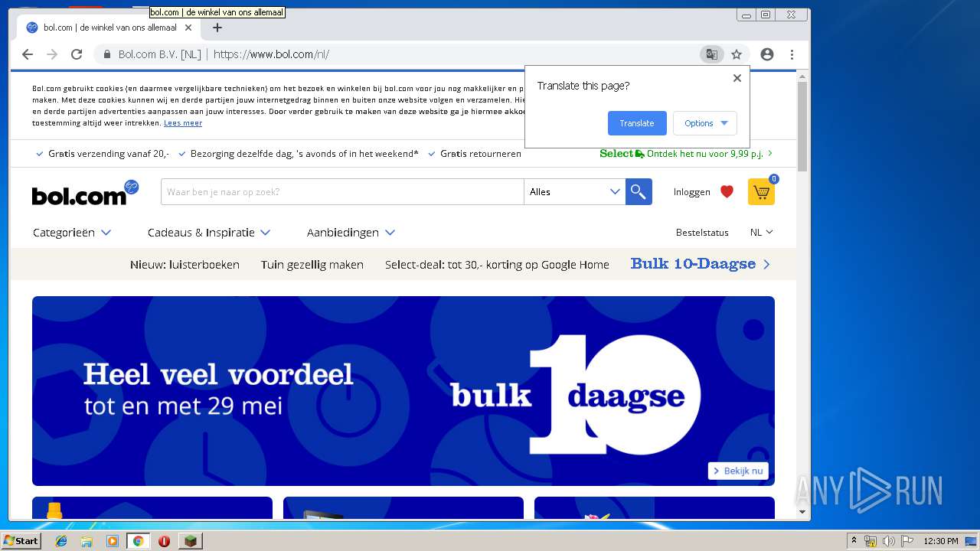This screenshot has height=551, width=980.
Task: Click the red Opera taskbar icon
Action: click(x=164, y=541)
